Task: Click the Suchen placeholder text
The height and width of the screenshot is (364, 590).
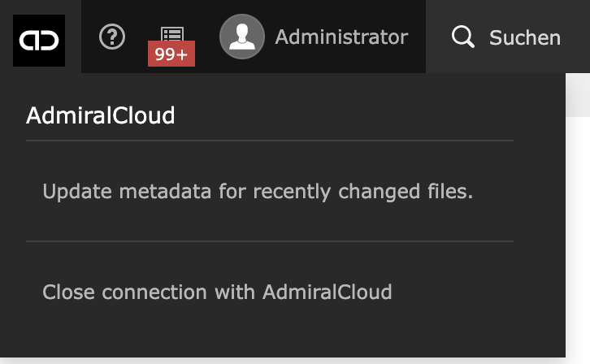Action: (x=525, y=37)
